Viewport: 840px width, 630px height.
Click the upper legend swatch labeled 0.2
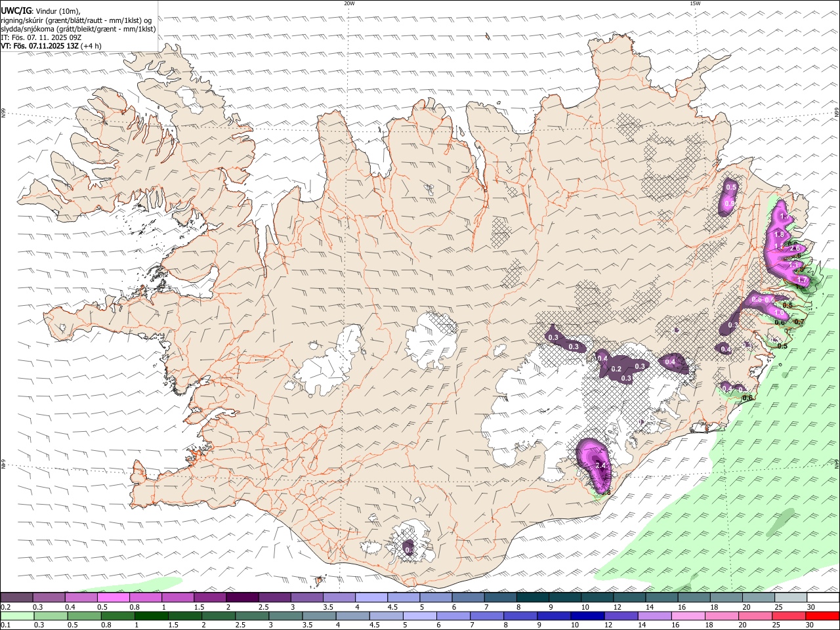[16, 597]
